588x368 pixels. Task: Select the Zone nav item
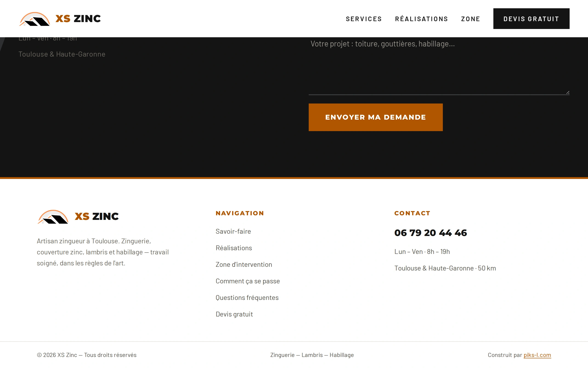471,19
